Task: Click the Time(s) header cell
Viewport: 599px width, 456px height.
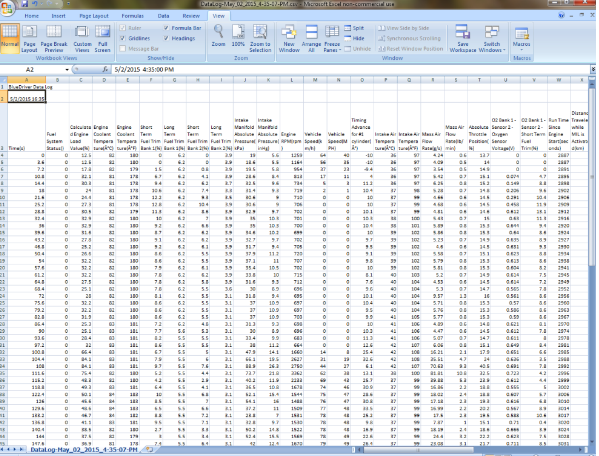Action: click(26, 127)
